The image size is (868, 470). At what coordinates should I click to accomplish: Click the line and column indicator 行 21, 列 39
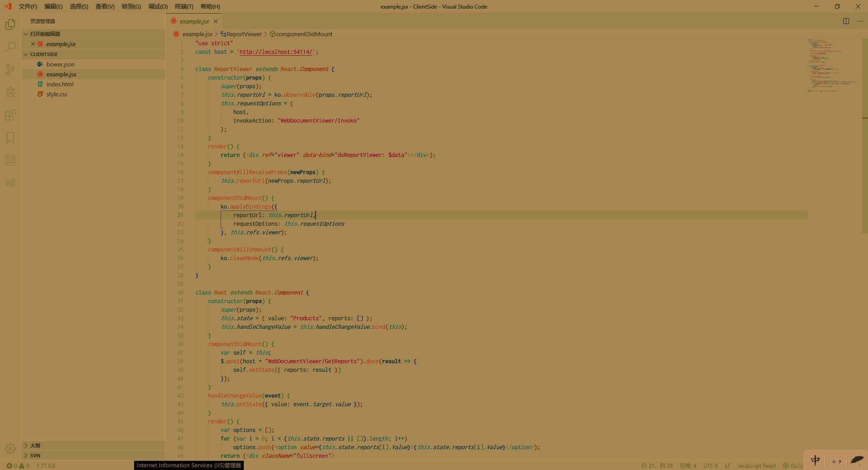pos(657,465)
